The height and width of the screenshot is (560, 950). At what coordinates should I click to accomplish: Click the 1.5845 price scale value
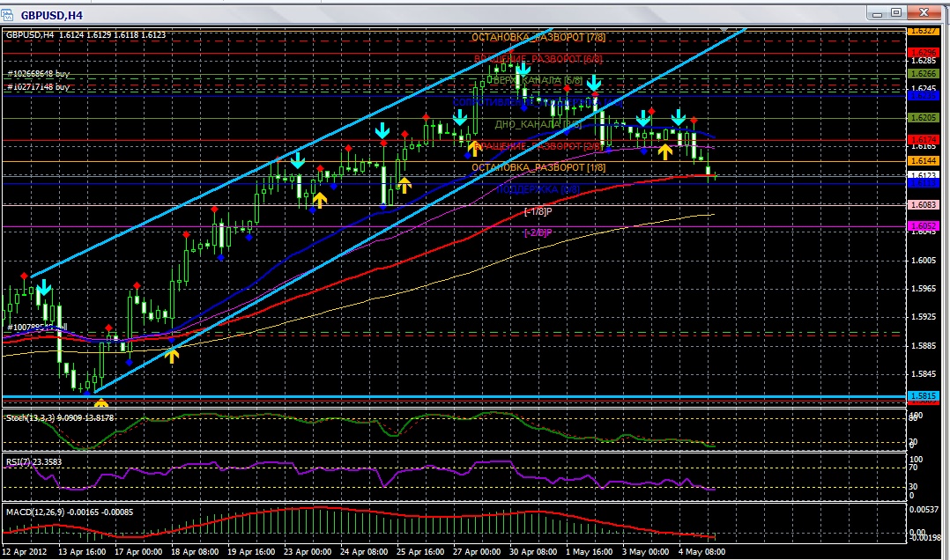tap(923, 373)
